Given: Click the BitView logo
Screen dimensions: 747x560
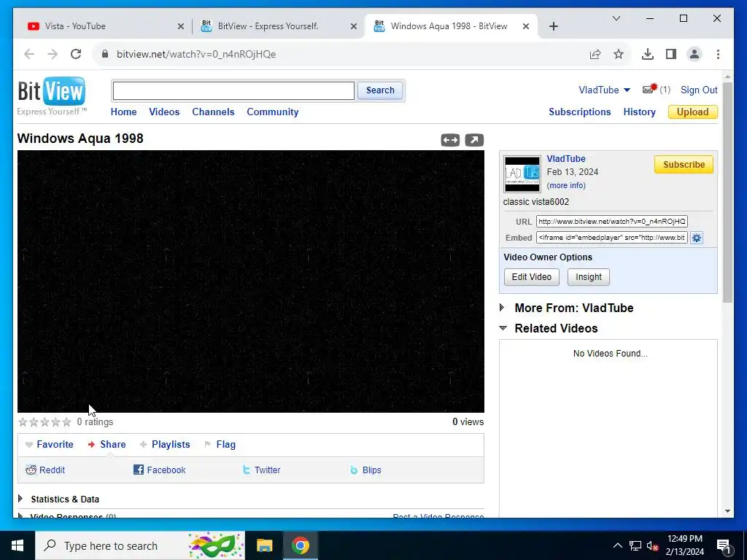Looking at the screenshot, I should click(x=52, y=96).
